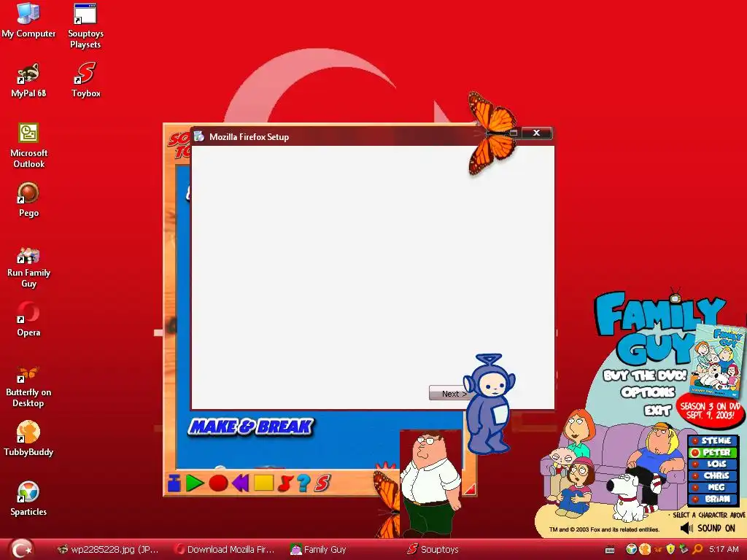
Task: Switch to Family Guy taskbar item
Action: pyautogui.click(x=320, y=550)
